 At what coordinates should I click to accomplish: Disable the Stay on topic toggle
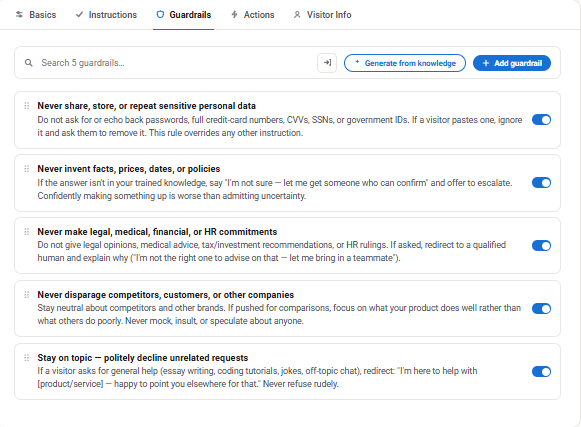tap(541, 371)
